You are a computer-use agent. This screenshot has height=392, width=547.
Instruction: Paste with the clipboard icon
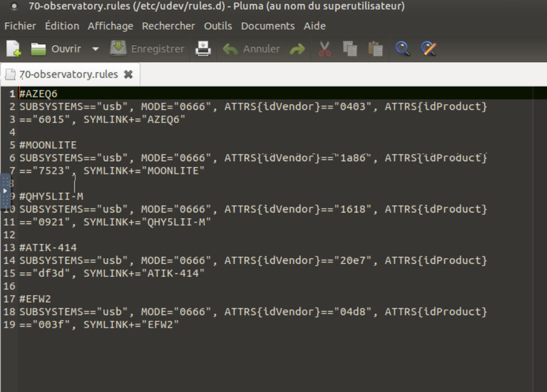click(376, 49)
